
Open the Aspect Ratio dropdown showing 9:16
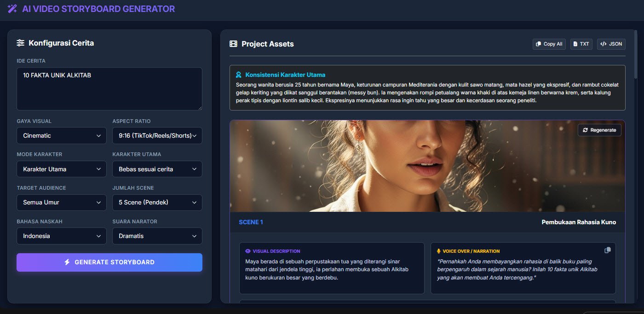[157, 136]
